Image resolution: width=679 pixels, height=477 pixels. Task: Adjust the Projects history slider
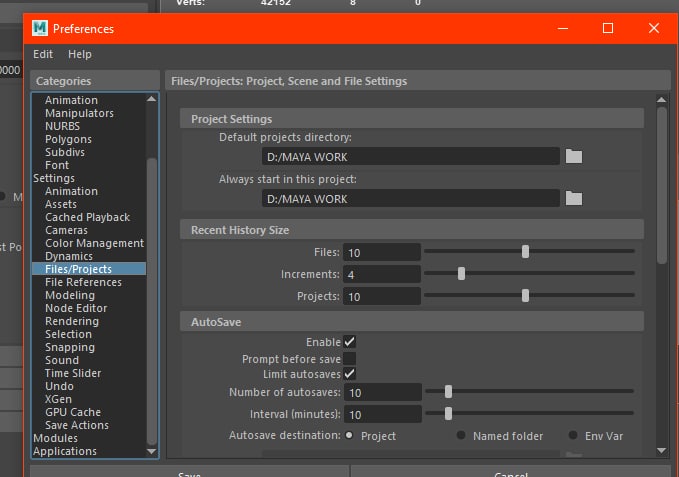click(x=525, y=296)
